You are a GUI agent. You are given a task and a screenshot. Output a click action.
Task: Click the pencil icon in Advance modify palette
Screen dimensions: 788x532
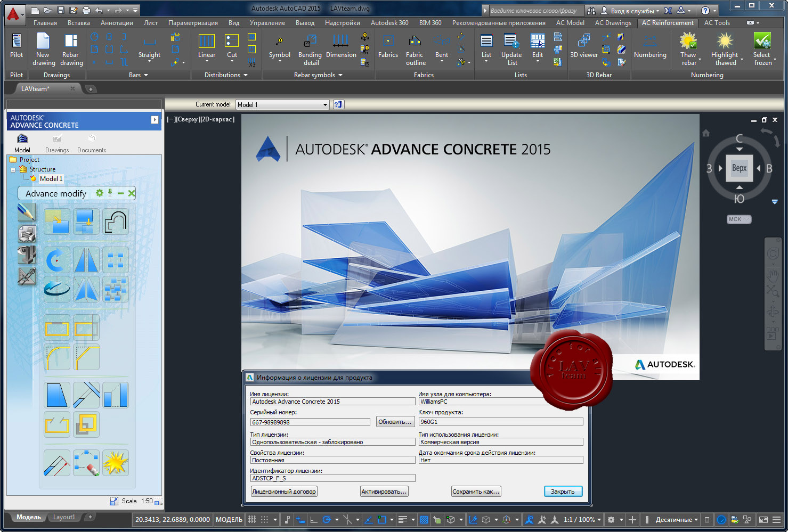coord(27,212)
